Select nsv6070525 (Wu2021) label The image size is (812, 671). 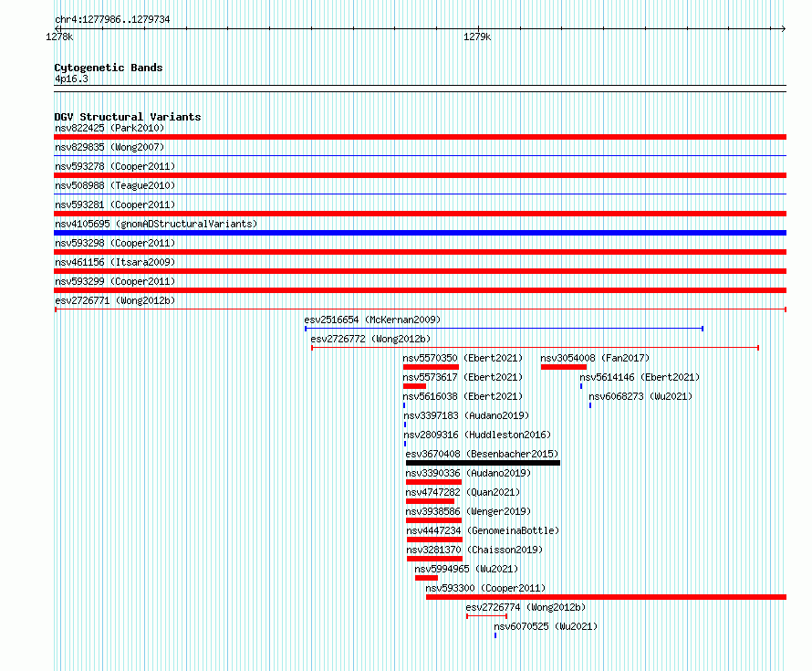546,626
